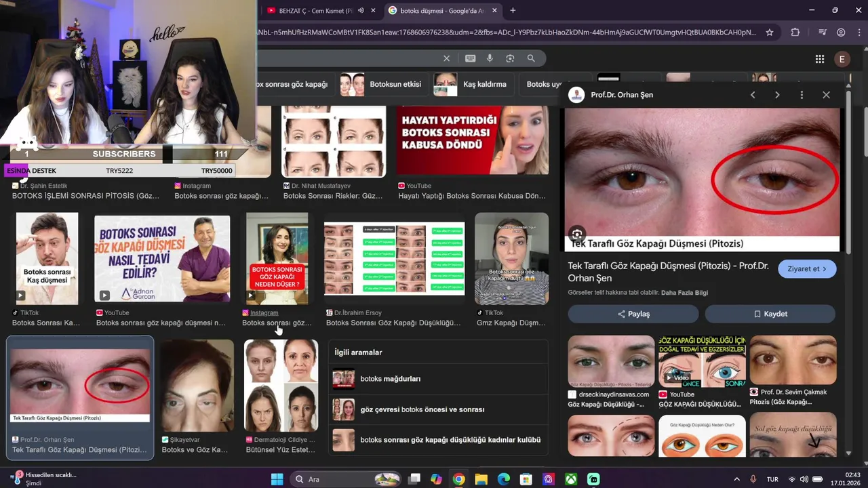Open the taskbar clock and date
Image resolution: width=868 pixels, height=488 pixels.
pos(844,479)
